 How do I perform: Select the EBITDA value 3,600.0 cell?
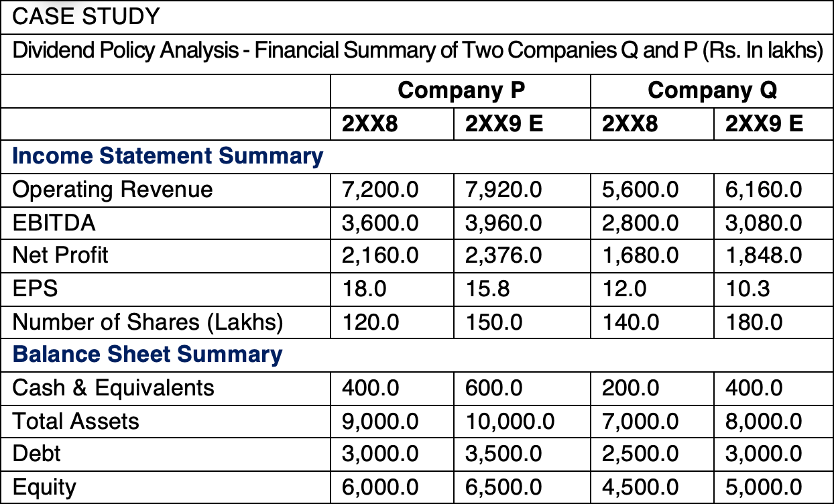point(393,223)
